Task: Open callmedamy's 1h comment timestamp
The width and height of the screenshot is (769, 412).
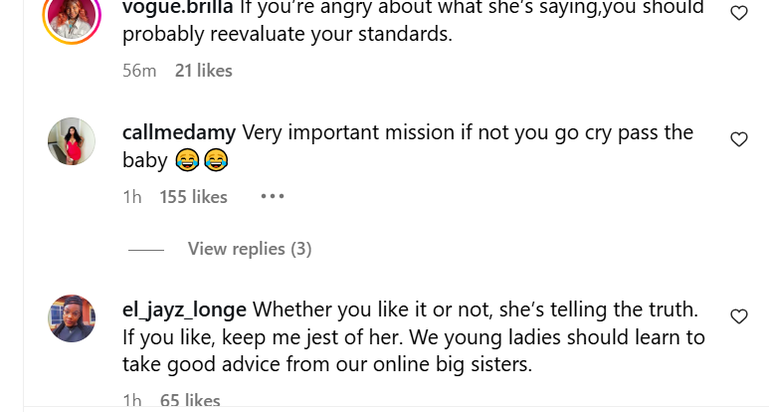Action: (132, 197)
